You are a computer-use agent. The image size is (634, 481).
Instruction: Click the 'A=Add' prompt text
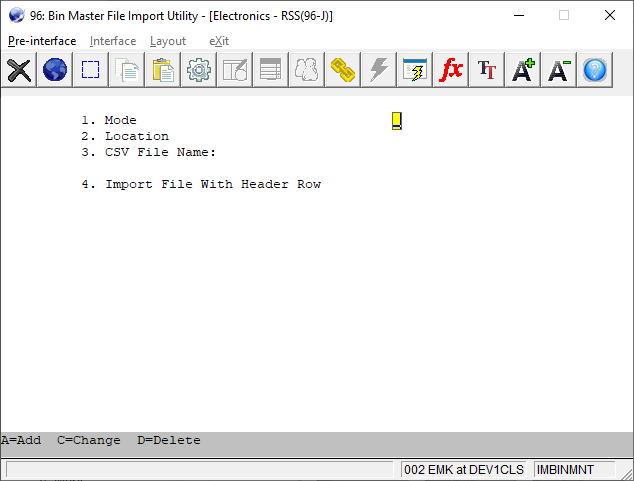(21, 440)
